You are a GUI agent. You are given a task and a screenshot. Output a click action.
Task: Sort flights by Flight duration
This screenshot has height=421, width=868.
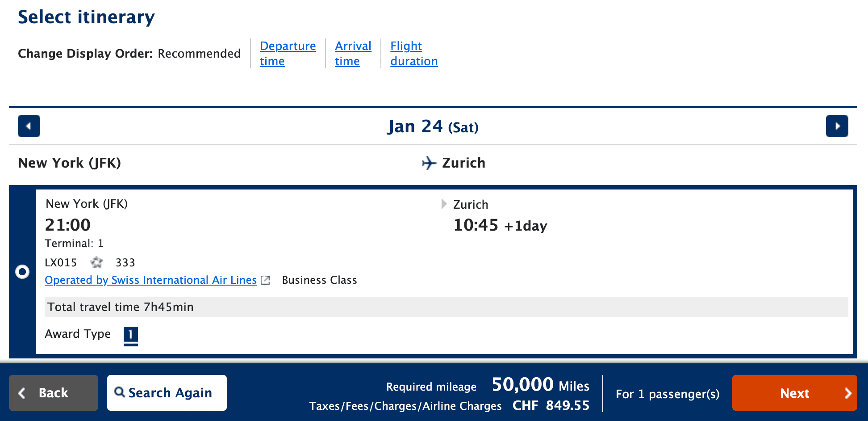tap(413, 53)
